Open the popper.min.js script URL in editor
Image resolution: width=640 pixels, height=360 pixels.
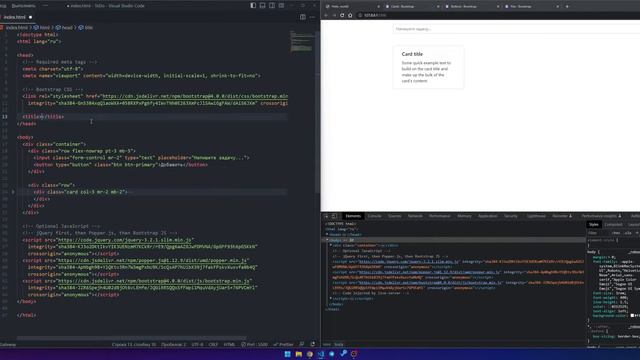153,260
